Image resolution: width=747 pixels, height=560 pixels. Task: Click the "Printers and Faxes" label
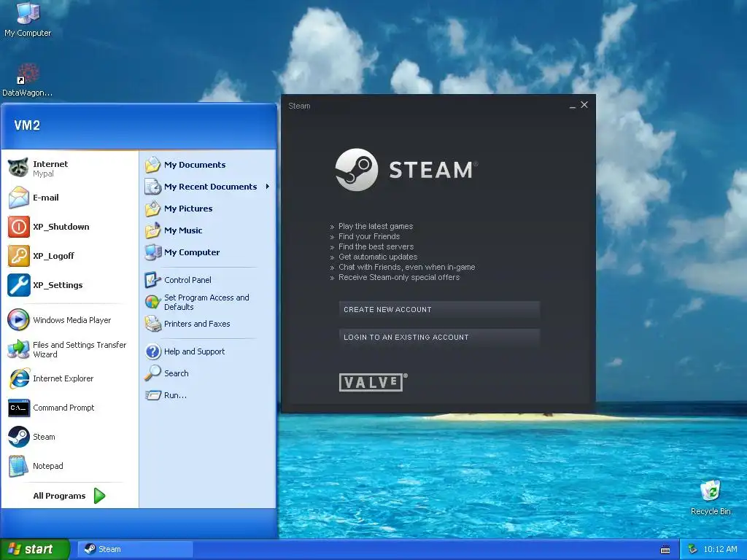click(197, 324)
